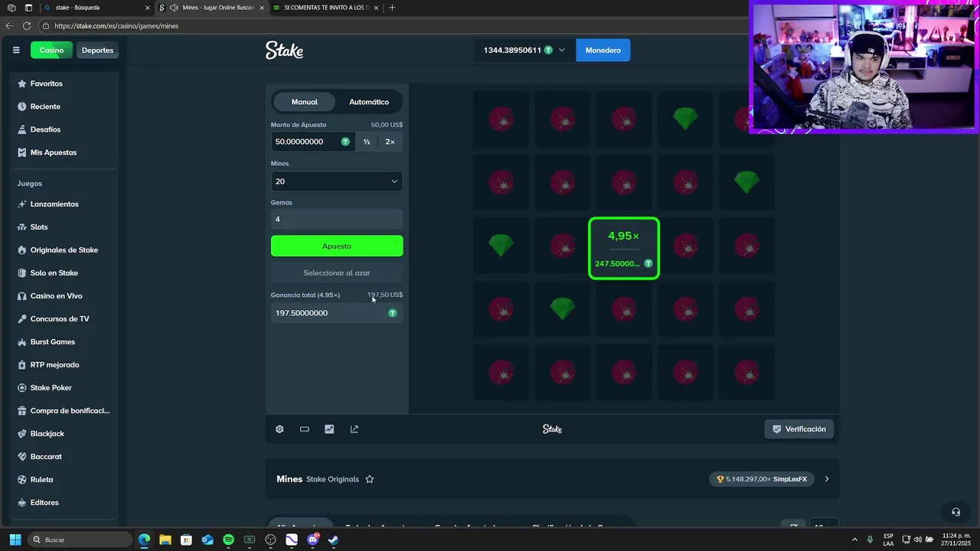The height and width of the screenshot is (551, 980).
Task: Open Spotify from the taskbar
Action: pos(228,540)
